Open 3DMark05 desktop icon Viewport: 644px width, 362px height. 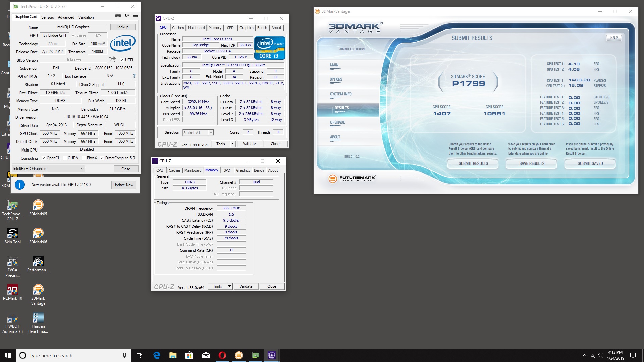tap(38, 208)
